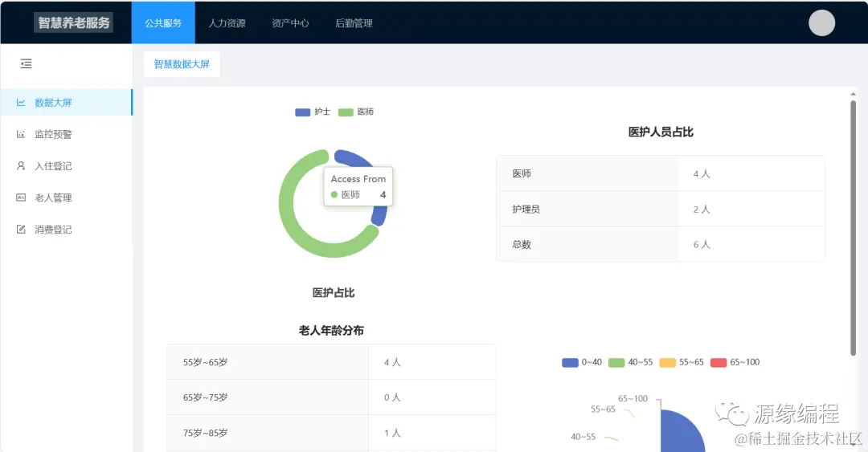Click the Access From tooltip title
The height and width of the screenshot is (452, 868).
click(358, 179)
